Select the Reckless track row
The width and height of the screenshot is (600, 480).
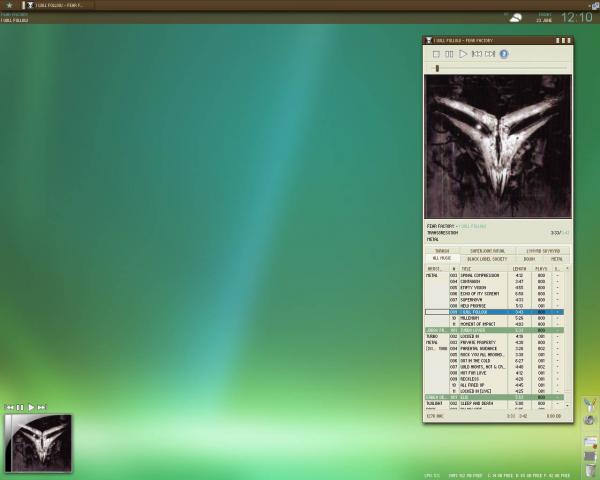coord(494,379)
